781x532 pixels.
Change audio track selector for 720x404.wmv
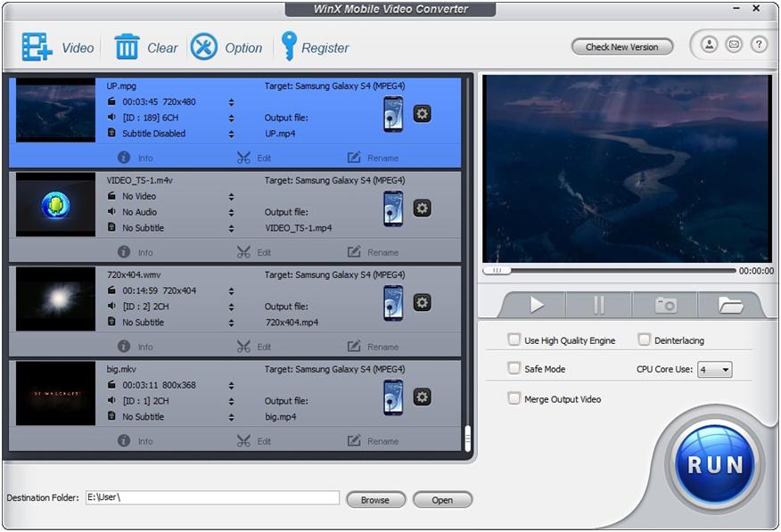[x=231, y=307]
